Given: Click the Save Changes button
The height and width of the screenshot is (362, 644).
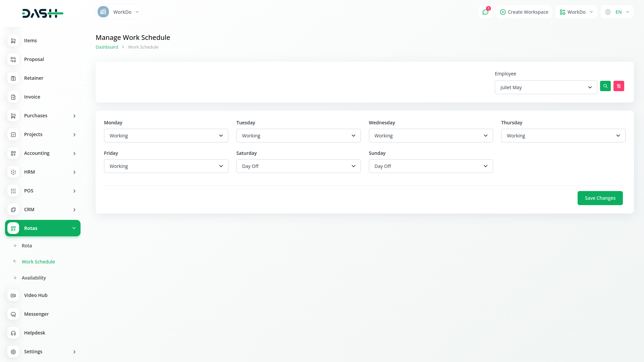Looking at the screenshot, I should tap(600, 198).
